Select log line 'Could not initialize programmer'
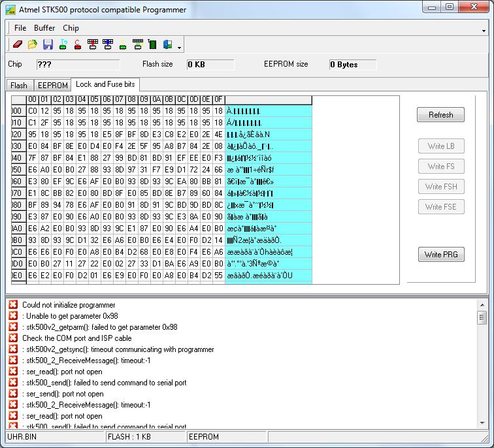Viewport: 494px width, 448px height. pos(69,305)
